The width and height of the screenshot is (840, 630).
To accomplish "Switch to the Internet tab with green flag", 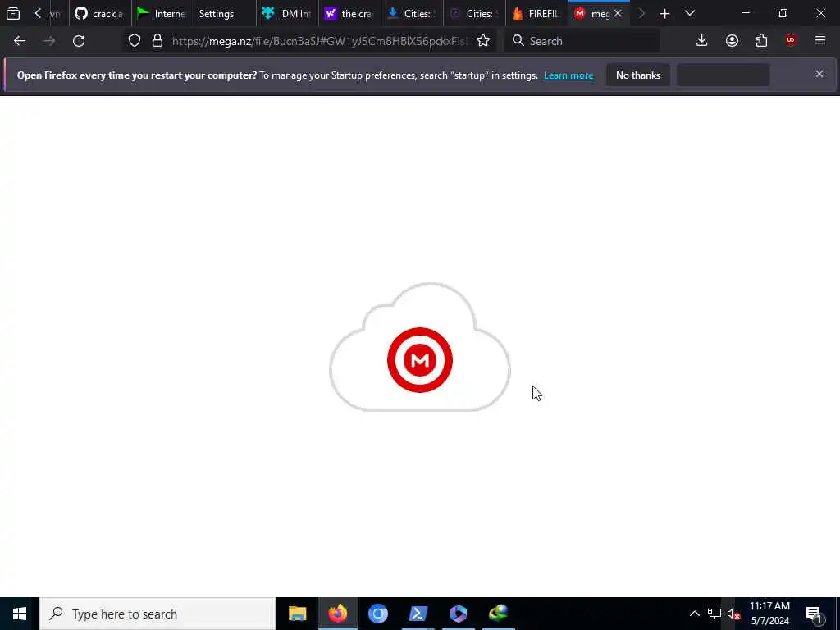I will click(162, 13).
